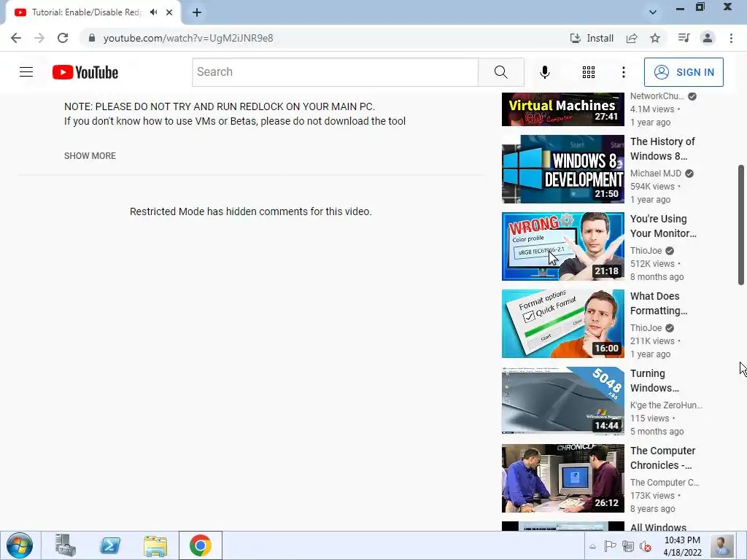Click the user picture in the taskbar corner

click(x=721, y=545)
